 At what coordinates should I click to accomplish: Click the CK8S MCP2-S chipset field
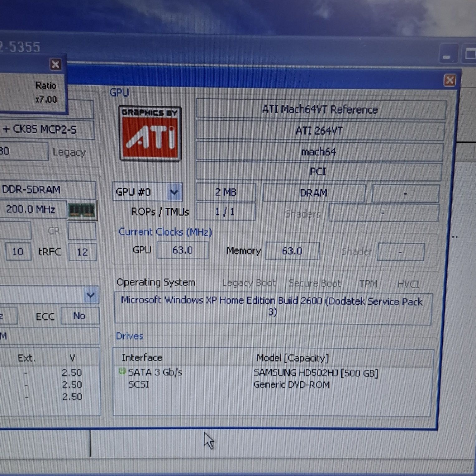pyautogui.click(x=47, y=129)
